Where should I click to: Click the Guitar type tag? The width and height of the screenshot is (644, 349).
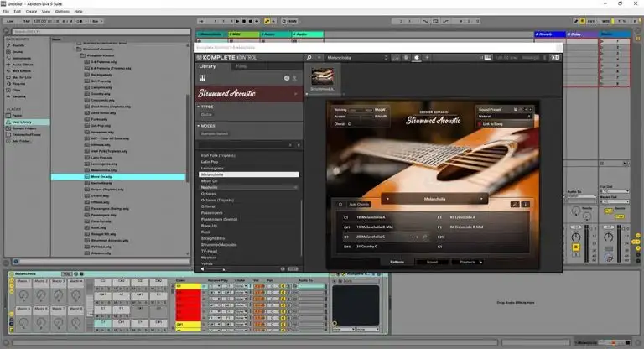point(206,115)
